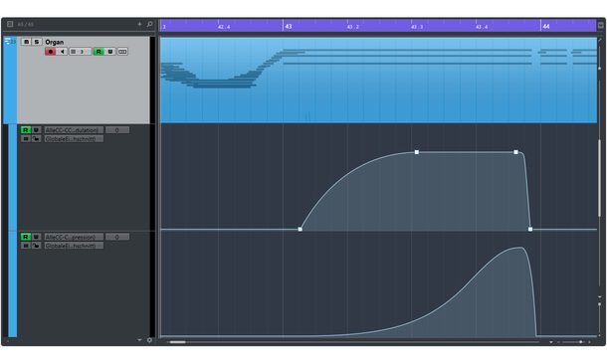Click the waveform zoom slider handle at top right
Viewport: 607px width, 364px height.
click(600, 68)
